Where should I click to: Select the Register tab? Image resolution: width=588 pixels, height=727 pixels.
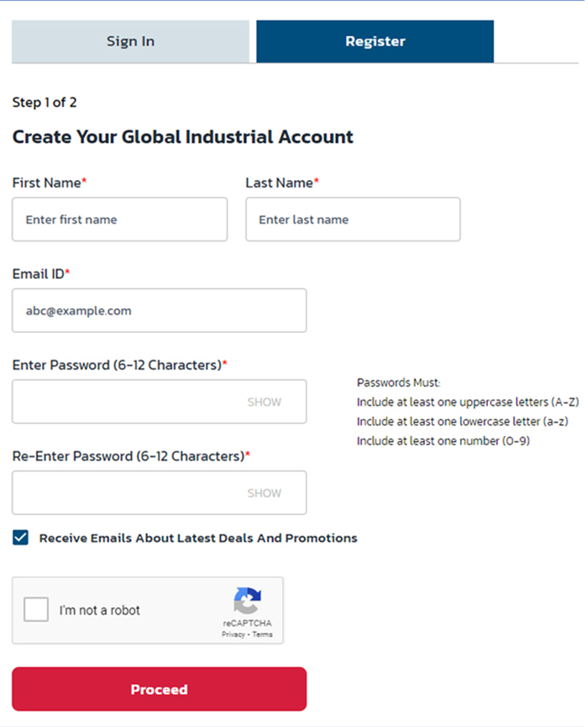(x=375, y=41)
